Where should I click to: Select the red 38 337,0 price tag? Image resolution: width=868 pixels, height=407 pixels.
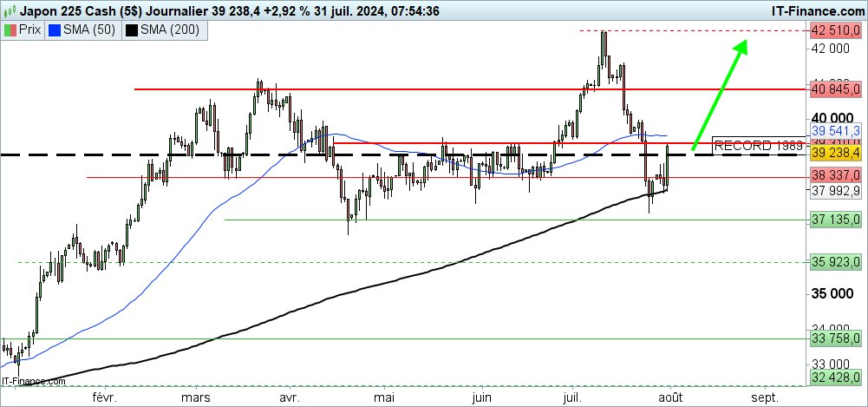click(835, 175)
